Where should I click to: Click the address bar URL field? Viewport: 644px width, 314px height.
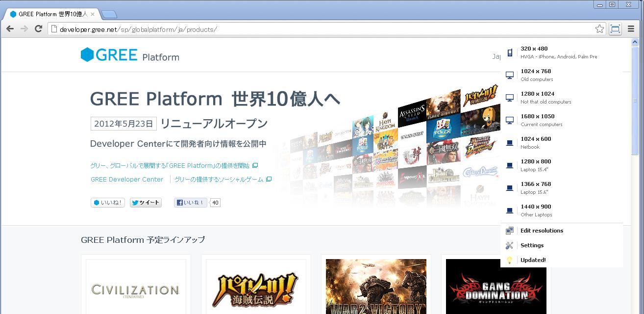323,29
